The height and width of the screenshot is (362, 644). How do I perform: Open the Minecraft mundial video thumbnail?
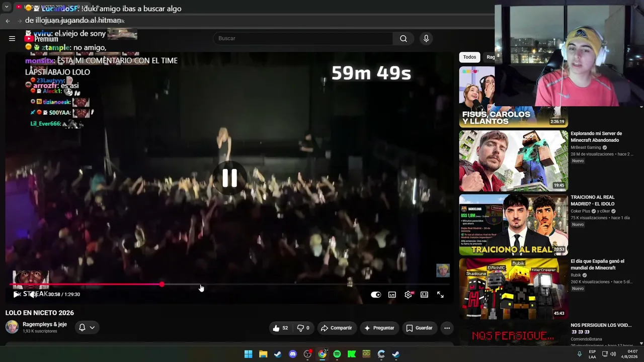pos(513,289)
